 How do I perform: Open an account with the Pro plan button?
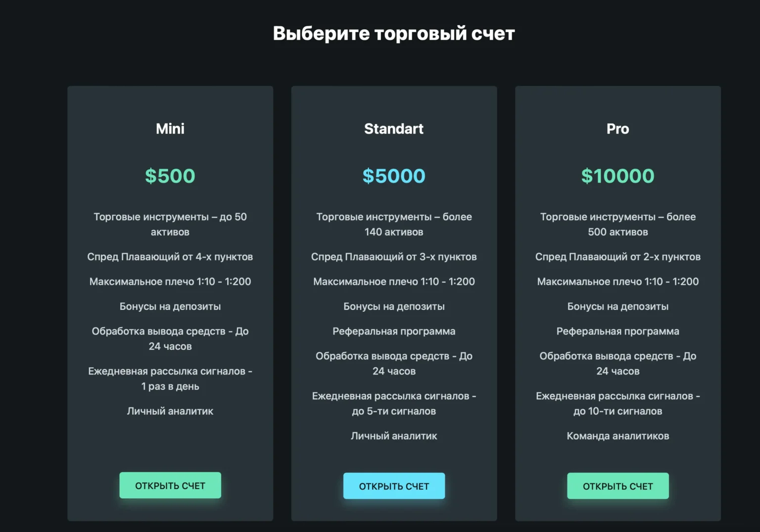pos(617,486)
